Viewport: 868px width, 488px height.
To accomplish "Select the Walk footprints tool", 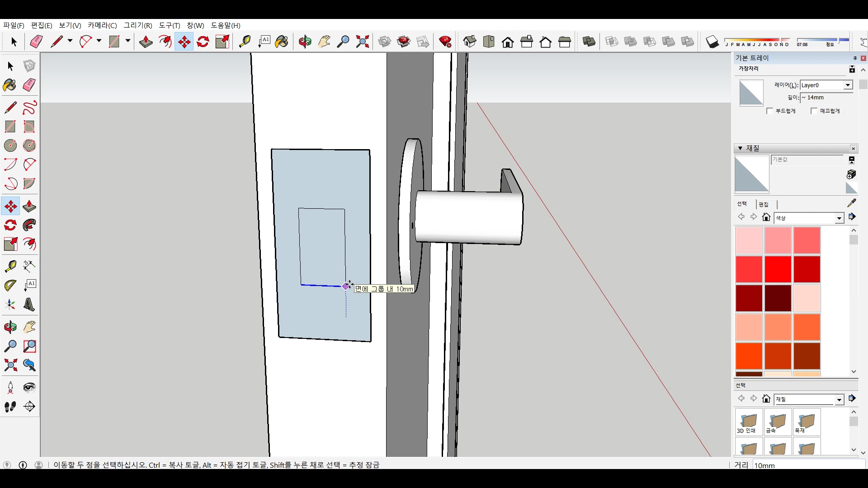I will (10, 407).
